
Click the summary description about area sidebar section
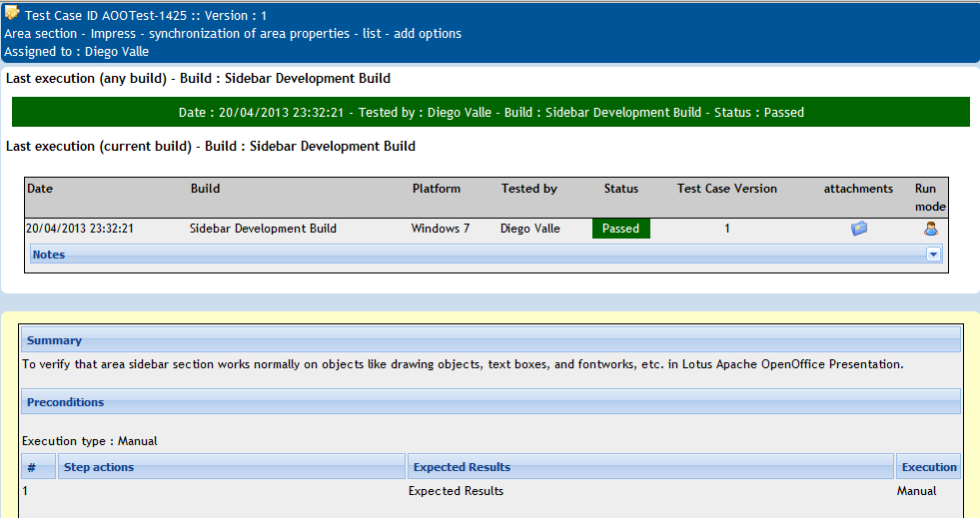coord(463,364)
